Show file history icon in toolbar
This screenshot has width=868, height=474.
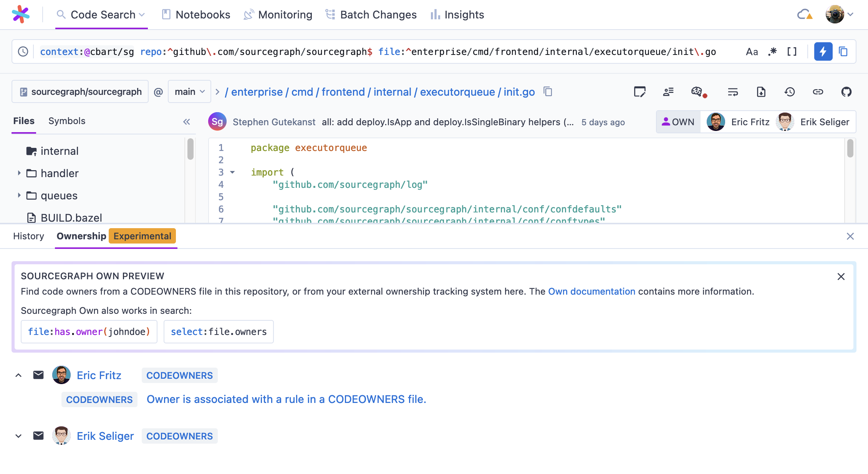[790, 92]
